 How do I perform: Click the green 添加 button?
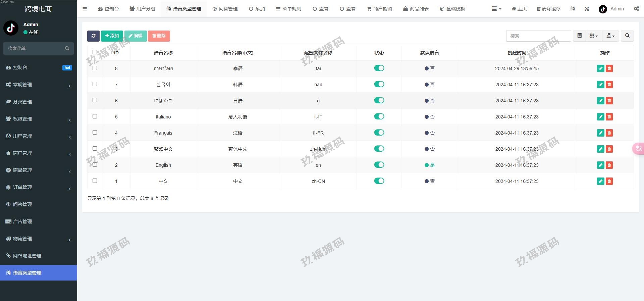click(112, 36)
